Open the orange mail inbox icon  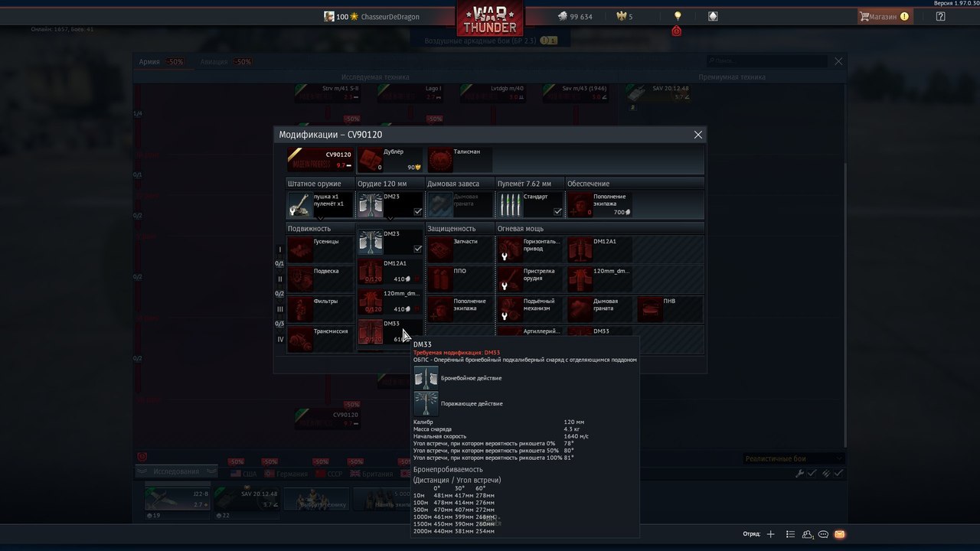840,534
